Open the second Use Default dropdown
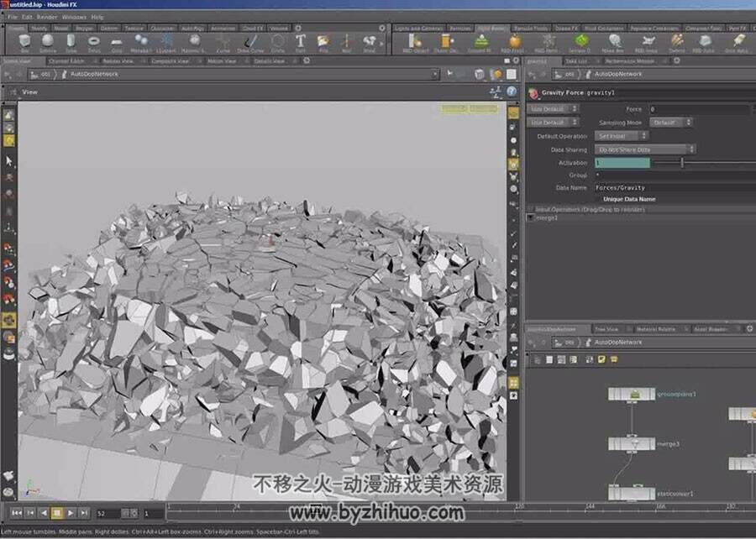 click(x=552, y=123)
